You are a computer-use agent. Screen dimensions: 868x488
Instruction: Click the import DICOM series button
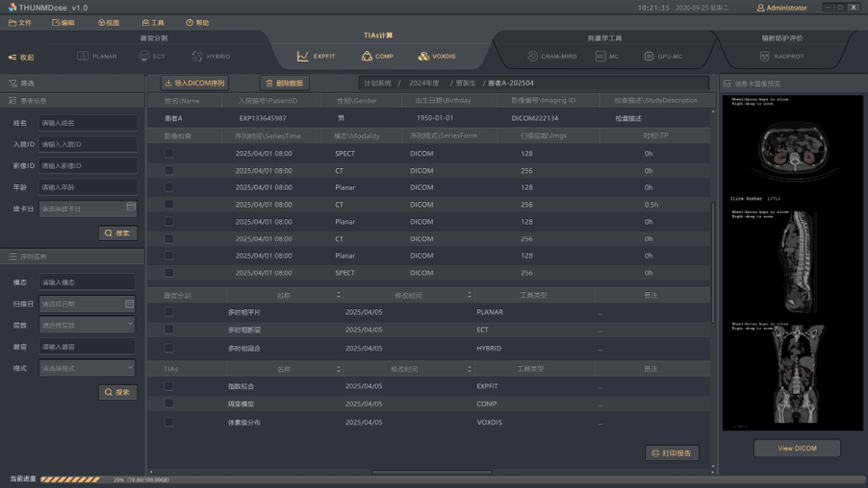coord(195,83)
